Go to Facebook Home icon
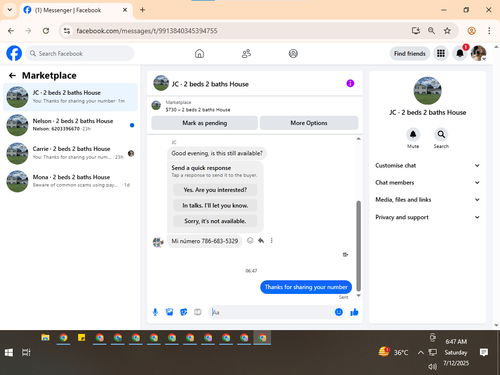Viewport: 500px width, 375px height. [x=199, y=53]
